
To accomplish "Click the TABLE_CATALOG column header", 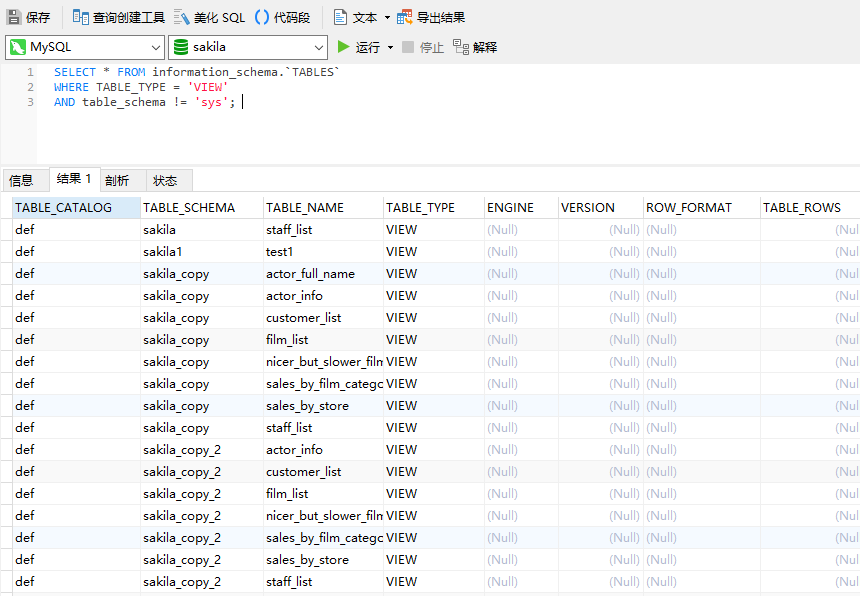I will pos(76,208).
